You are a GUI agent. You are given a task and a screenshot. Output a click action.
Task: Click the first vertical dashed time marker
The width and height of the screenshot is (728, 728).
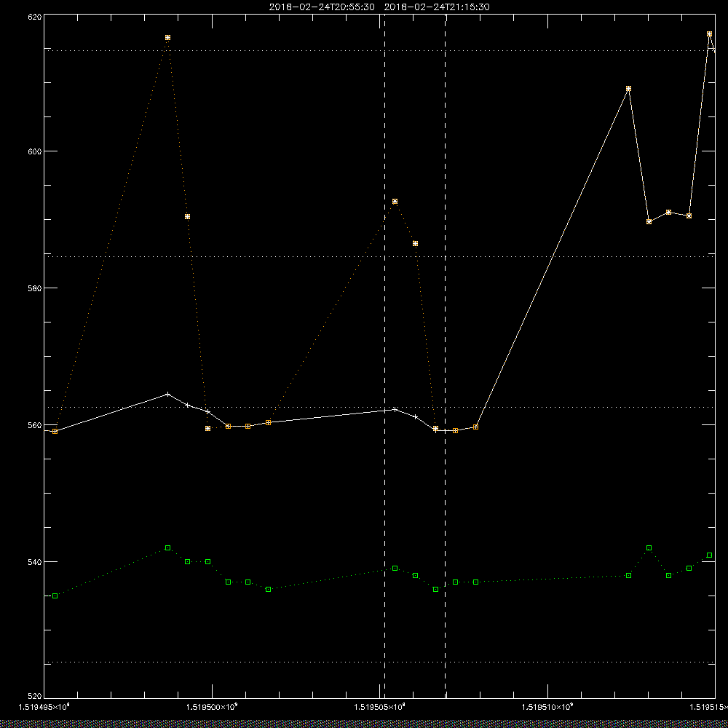[384, 356]
